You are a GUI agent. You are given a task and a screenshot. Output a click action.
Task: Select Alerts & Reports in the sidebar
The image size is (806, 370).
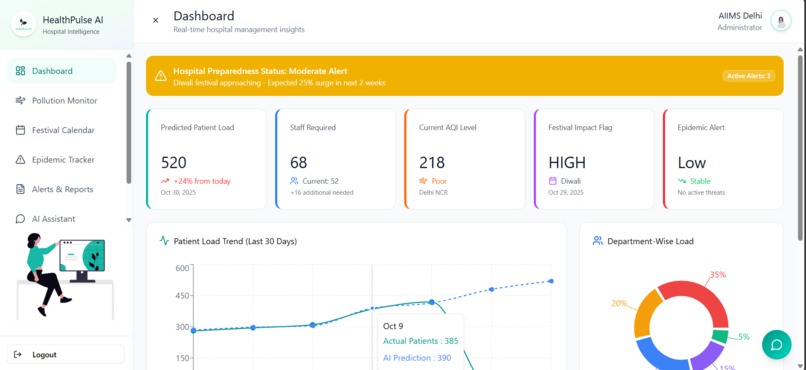(62, 189)
